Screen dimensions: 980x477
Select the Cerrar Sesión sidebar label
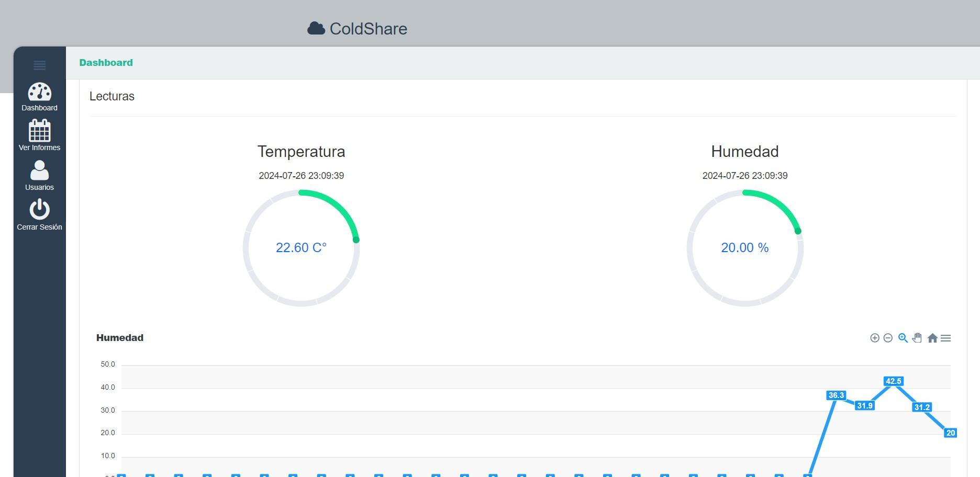(39, 227)
